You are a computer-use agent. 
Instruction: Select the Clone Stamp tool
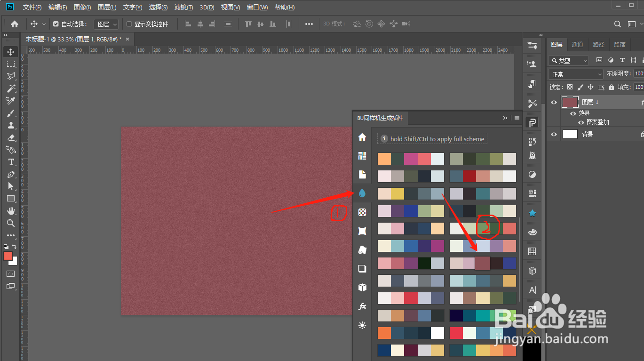11,125
